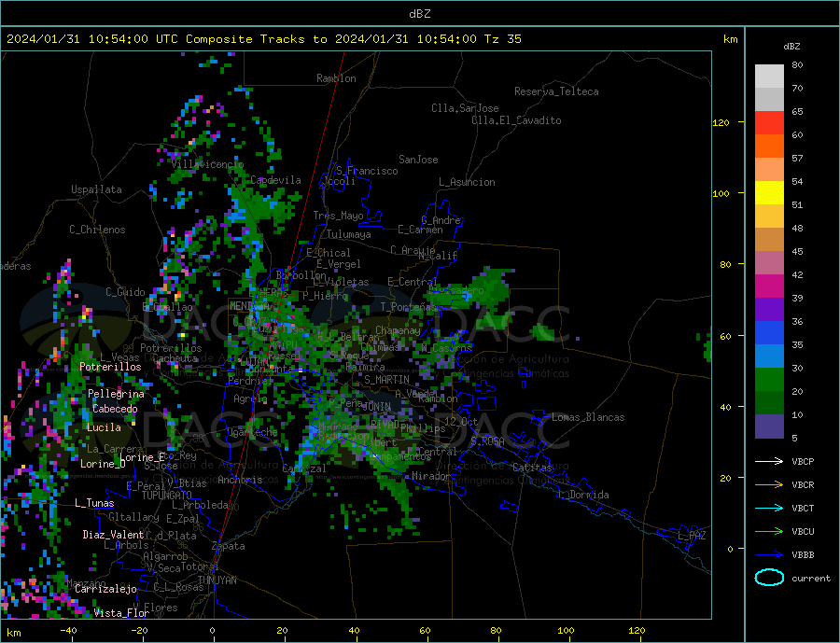This screenshot has height=643, width=840.
Task: Click the 'L_Dormida' map label
Action: pyautogui.click(x=584, y=495)
